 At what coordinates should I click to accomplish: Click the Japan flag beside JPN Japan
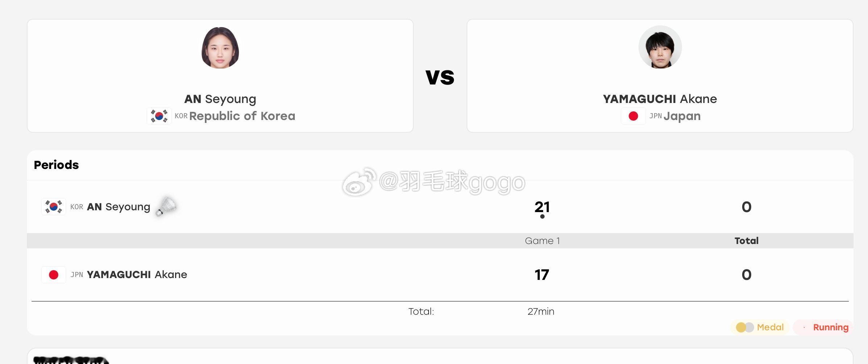(633, 116)
